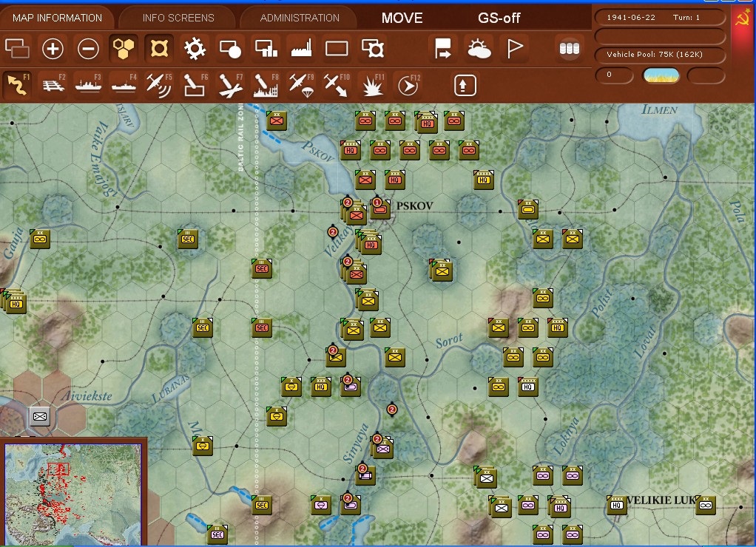This screenshot has height=547, width=756.
Task: Click the F12 arrow-in-circle icon
Action: click(408, 85)
